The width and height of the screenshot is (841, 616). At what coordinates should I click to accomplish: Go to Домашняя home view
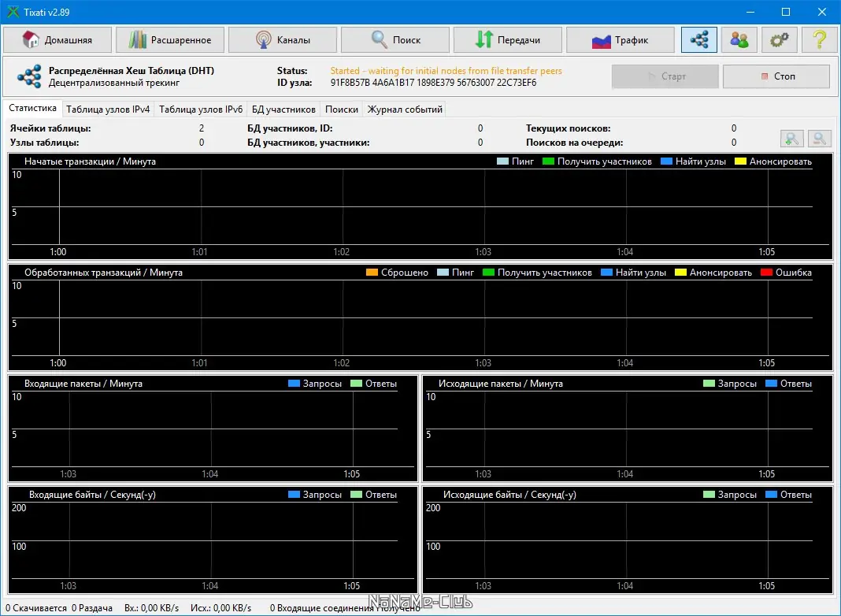(x=57, y=39)
